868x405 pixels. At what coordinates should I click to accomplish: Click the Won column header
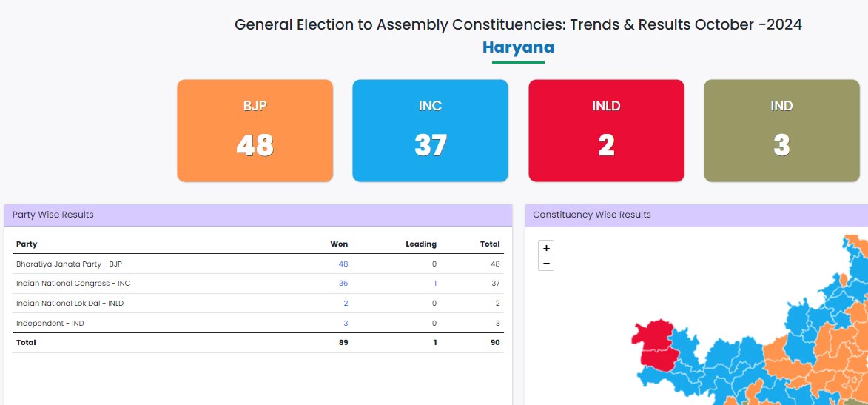coord(340,244)
